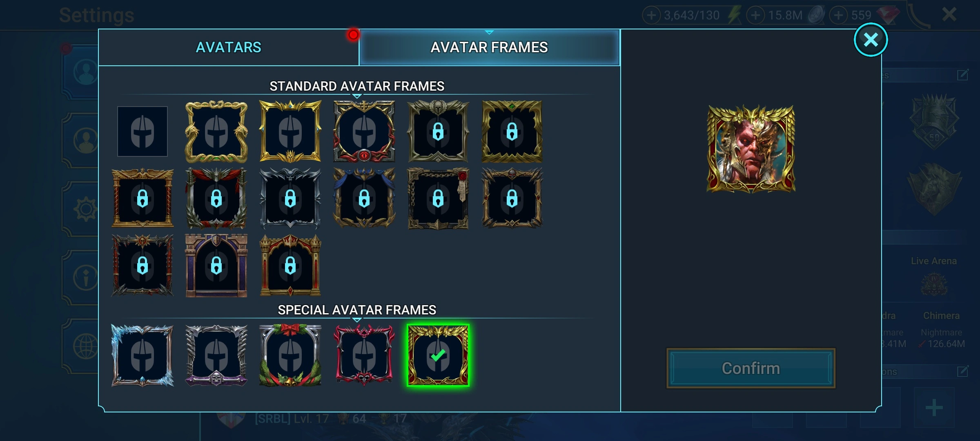Click the checked gold-red laurel frame

coord(438,356)
